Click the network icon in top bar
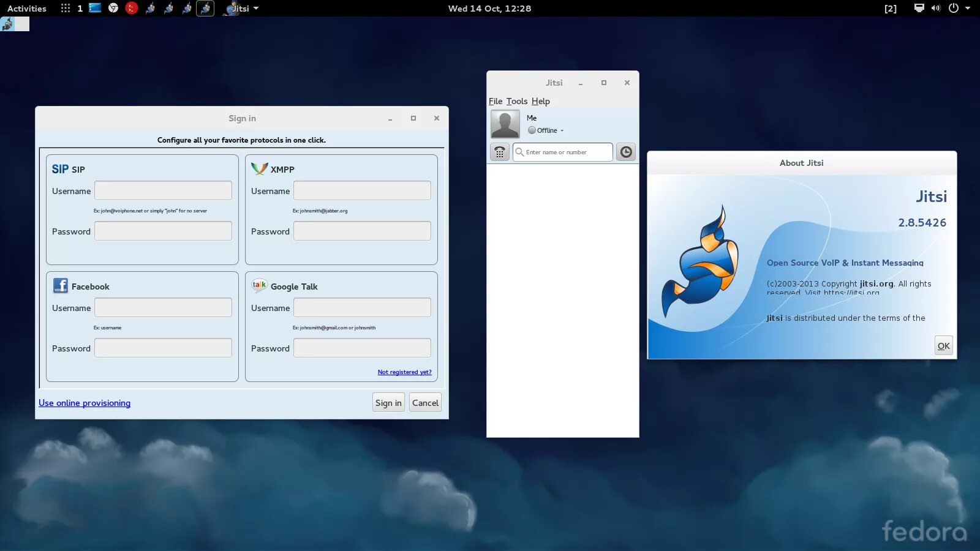980x551 pixels. click(x=919, y=8)
